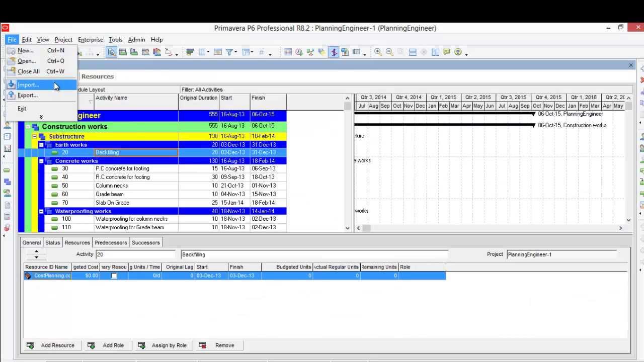Click the Zoom In magnifier icon
The width and height of the screenshot is (644, 362).
[x=378, y=52]
